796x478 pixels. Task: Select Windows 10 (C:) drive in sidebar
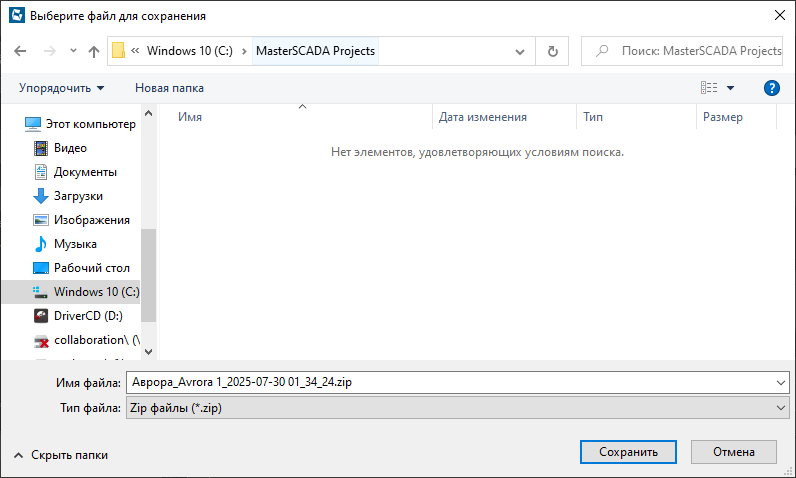click(71, 292)
